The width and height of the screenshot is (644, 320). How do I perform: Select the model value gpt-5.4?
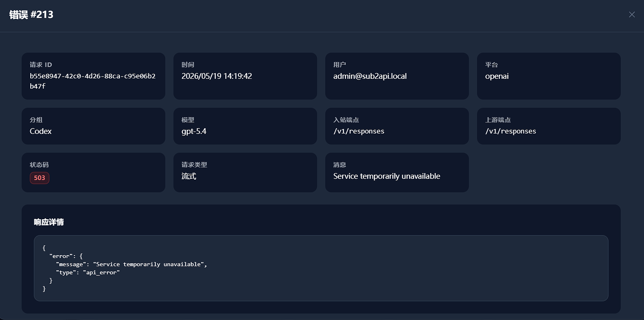(x=194, y=131)
